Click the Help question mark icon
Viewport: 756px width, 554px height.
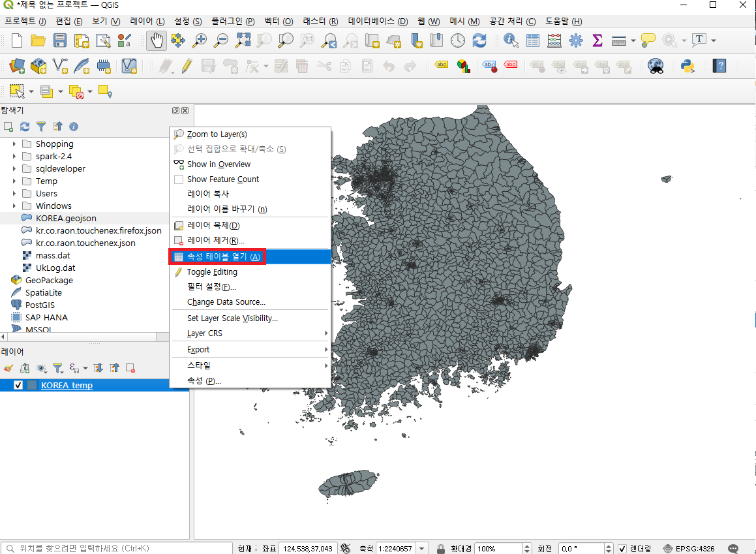tap(719, 65)
